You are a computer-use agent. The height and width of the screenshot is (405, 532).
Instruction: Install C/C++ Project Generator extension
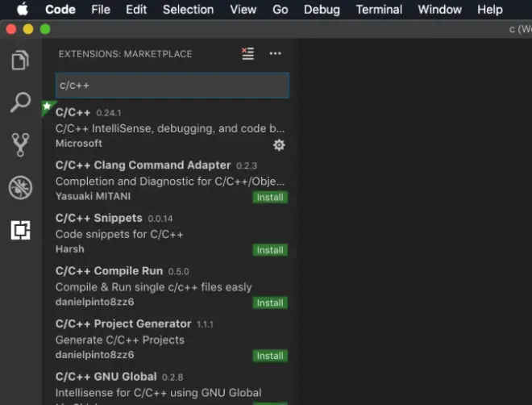tap(270, 356)
